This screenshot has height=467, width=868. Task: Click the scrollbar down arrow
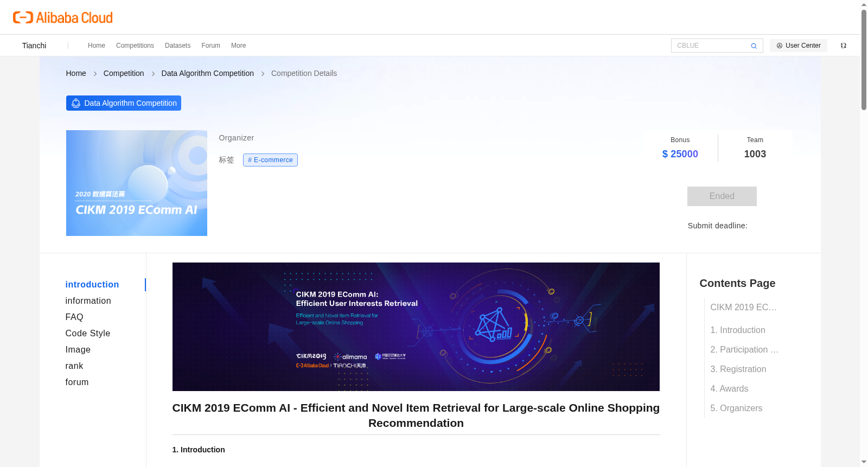click(x=864, y=462)
